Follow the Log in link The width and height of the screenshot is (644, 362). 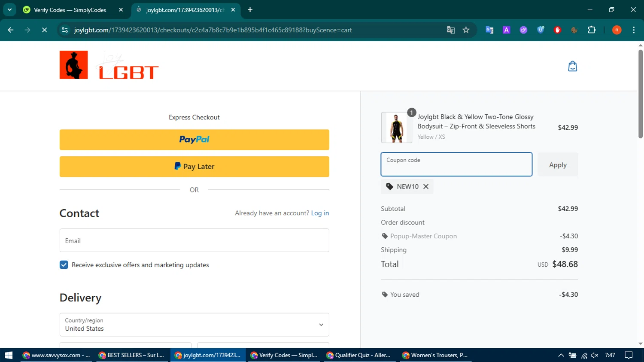click(320, 213)
